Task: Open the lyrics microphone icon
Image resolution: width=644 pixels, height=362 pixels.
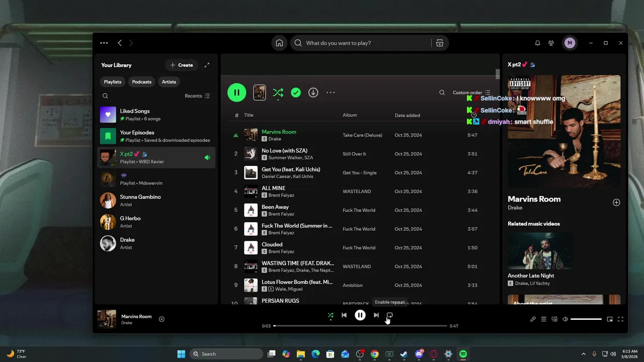Action: pyautogui.click(x=533, y=319)
